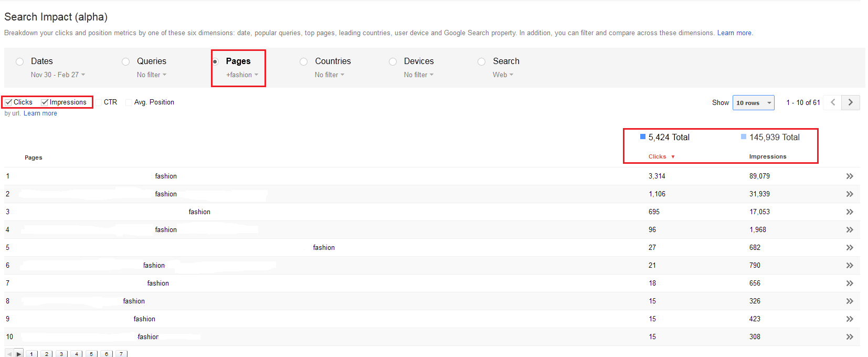This screenshot has width=868, height=357.
Task: Uncheck the Clicks checkbox
Action: point(9,102)
